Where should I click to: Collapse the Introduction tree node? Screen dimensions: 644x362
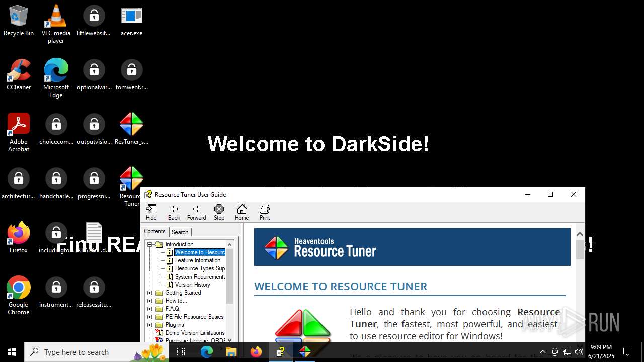tap(149, 244)
